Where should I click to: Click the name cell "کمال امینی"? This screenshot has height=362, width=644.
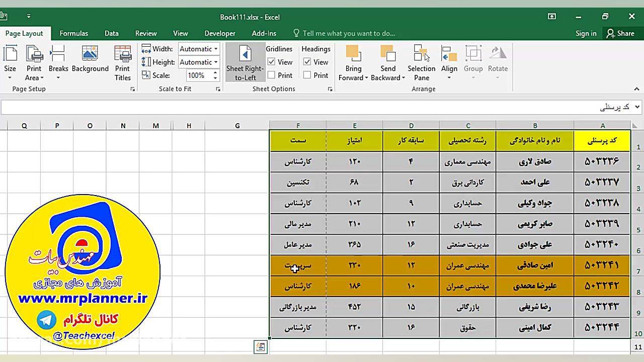point(535,327)
